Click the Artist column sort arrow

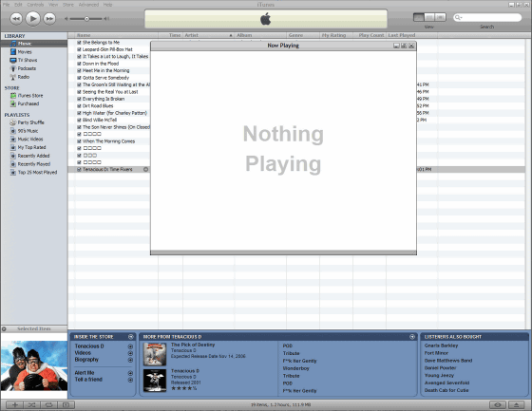231,35
